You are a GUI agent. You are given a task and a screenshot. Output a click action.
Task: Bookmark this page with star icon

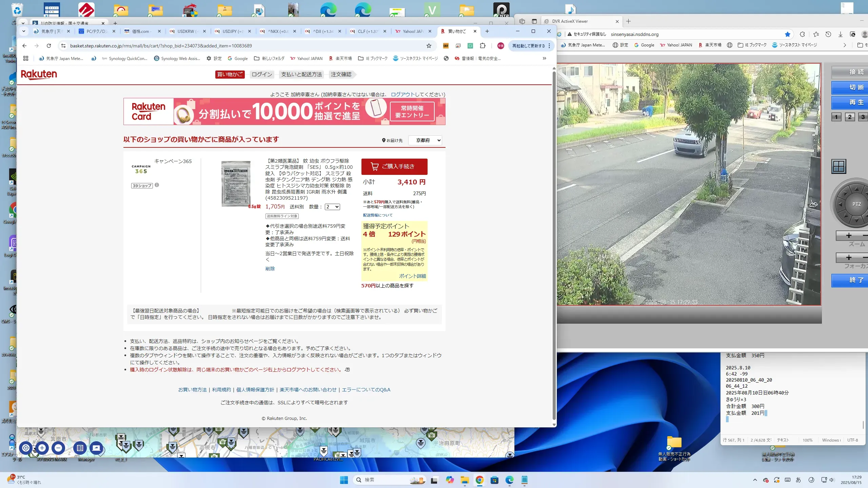[429, 46]
